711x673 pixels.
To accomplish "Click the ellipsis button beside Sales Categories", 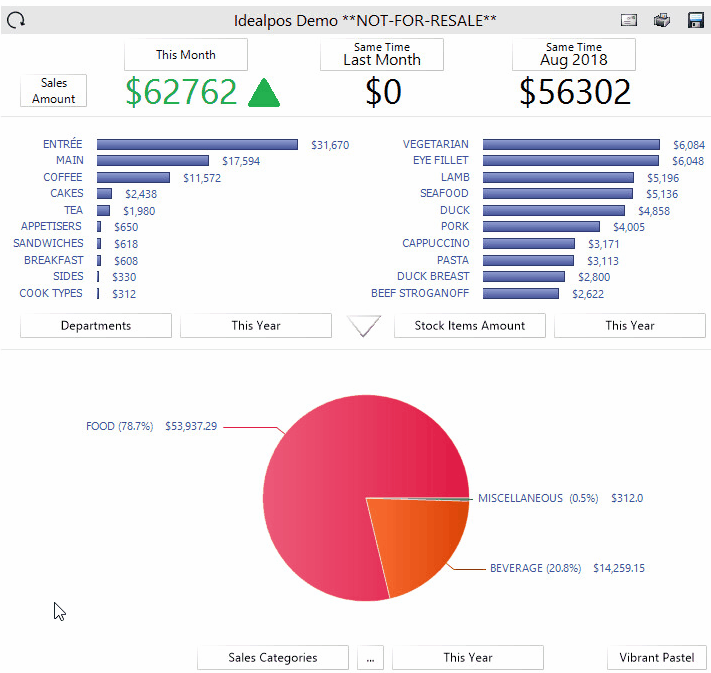I will [x=370, y=657].
